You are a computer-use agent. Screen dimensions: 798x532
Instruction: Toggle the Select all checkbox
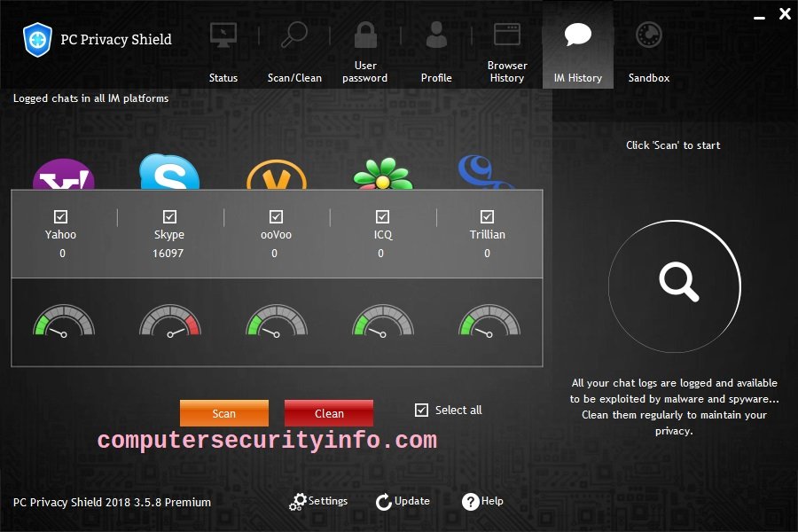pos(421,410)
